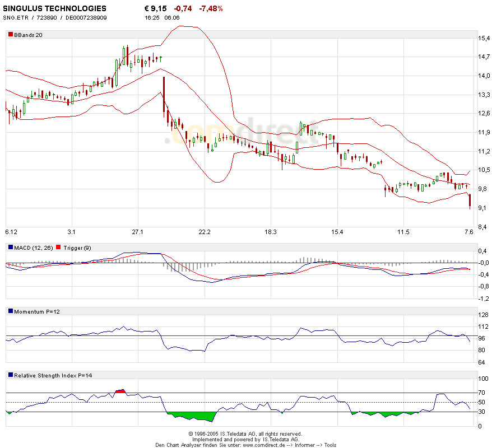Screen dimensions: 492x448
Task: Click the red Trigger (9) legend swatch
Action: [x=58, y=248]
